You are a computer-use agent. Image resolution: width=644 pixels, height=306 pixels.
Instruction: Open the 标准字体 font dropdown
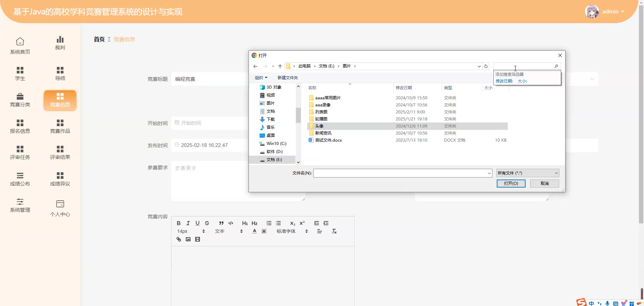292,231
